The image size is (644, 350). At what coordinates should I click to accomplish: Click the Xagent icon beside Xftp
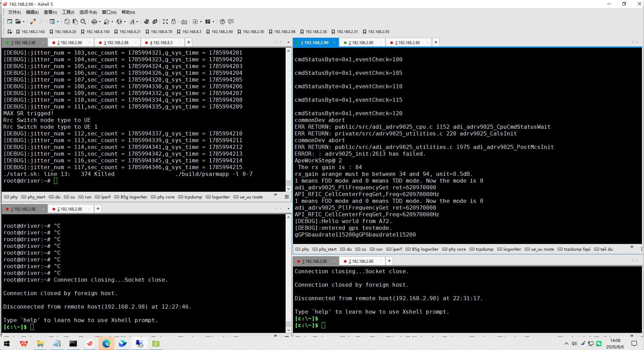pyautogui.click(x=155, y=22)
